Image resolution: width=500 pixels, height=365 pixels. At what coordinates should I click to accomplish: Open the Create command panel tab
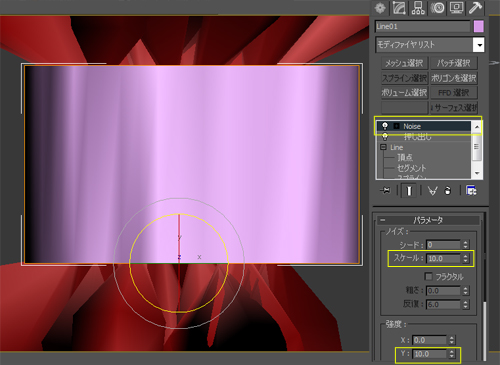[380, 8]
